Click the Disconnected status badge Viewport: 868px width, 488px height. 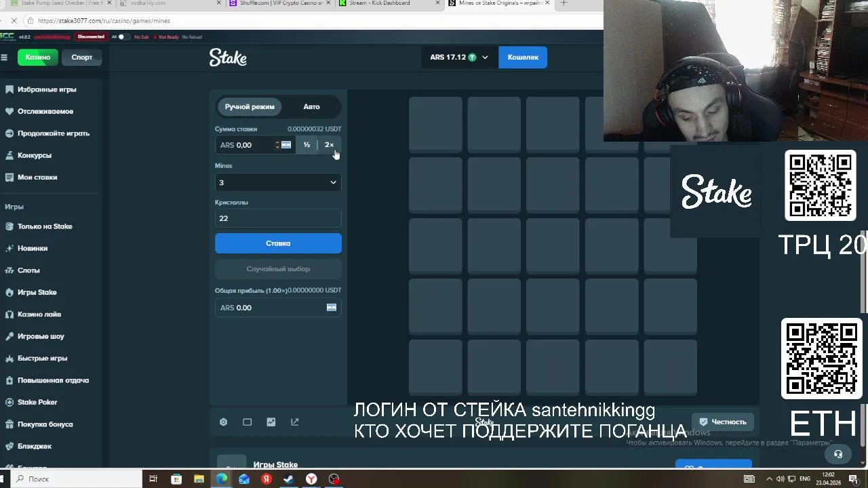coord(91,37)
